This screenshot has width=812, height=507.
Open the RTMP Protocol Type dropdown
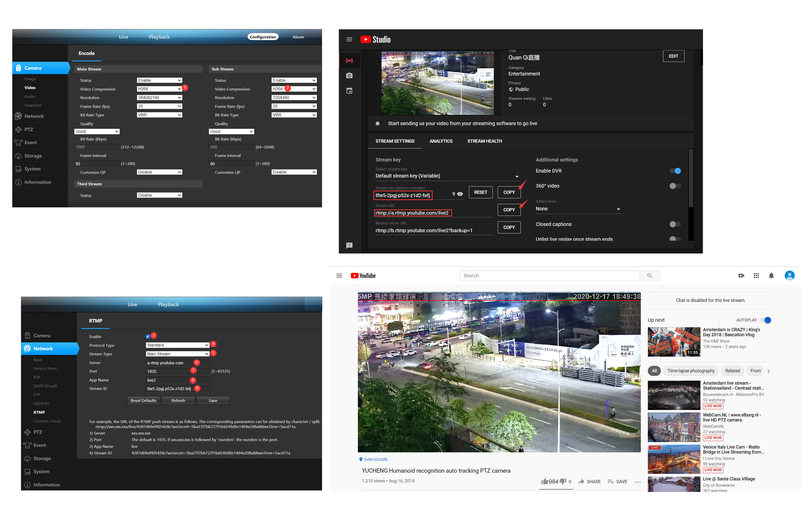[x=178, y=345]
